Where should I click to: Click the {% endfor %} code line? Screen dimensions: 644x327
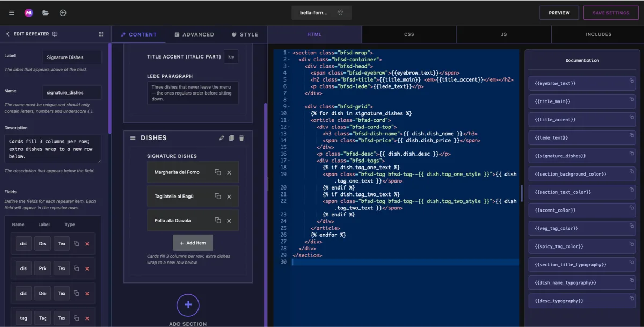(x=328, y=235)
